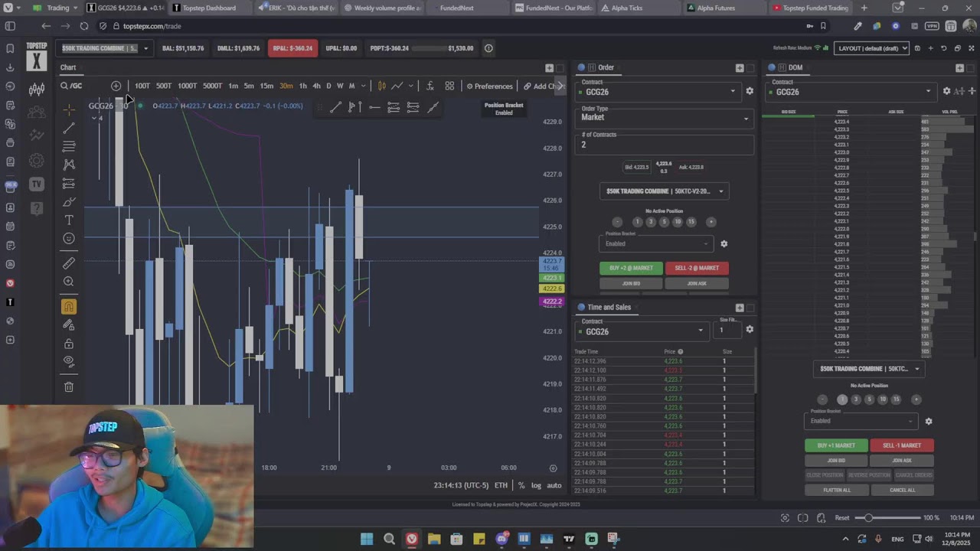Toggle lock all drawings padlock
The image size is (980, 551).
(x=69, y=344)
